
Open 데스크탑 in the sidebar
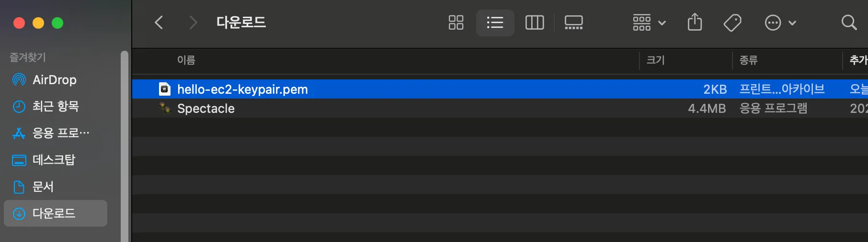55,160
